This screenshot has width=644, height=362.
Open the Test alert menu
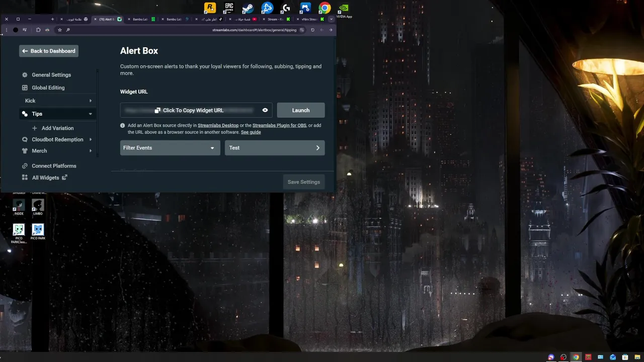[275, 148]
